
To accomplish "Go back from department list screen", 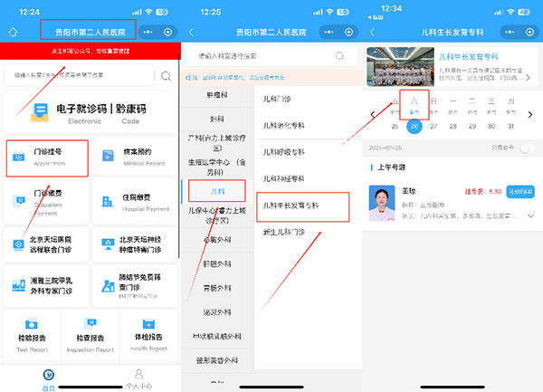I will [191, 33].
